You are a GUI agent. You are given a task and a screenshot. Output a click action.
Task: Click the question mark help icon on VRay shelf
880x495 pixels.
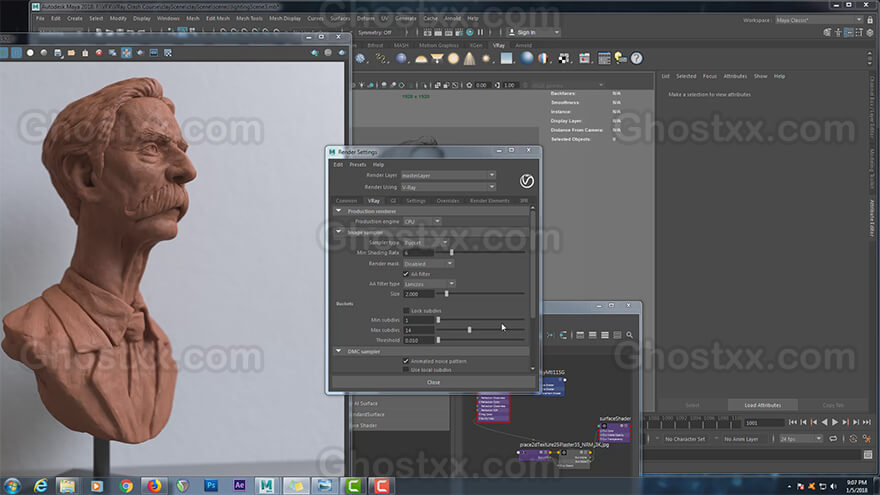coord(636,58)
